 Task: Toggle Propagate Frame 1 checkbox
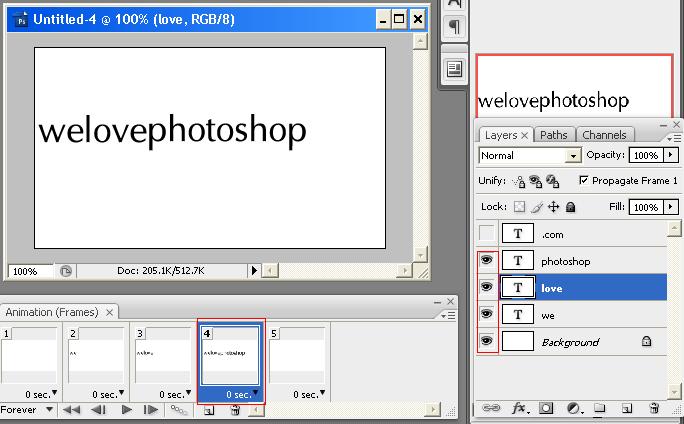[x=584, y=180]
